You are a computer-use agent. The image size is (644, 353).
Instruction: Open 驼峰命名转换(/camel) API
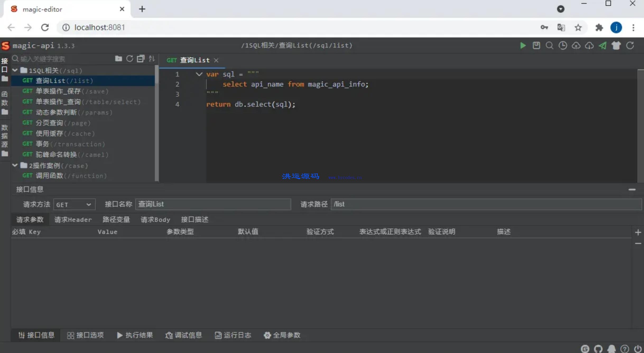(x=83, y=154)
